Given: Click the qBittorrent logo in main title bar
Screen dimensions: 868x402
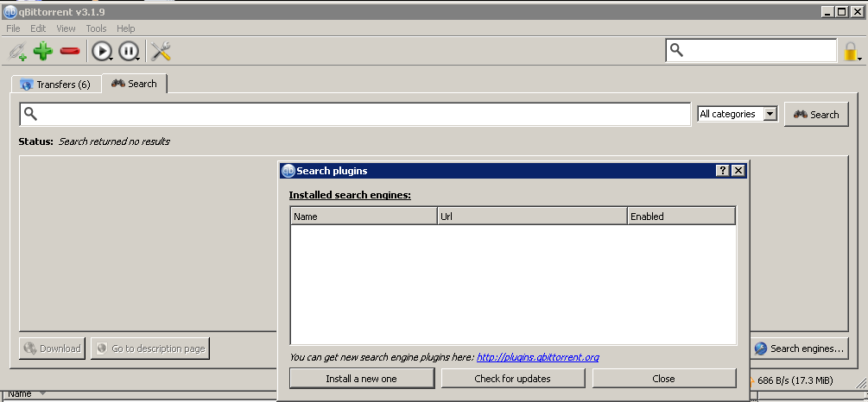Looking at the screenshot, I should [x=10, y=11].
